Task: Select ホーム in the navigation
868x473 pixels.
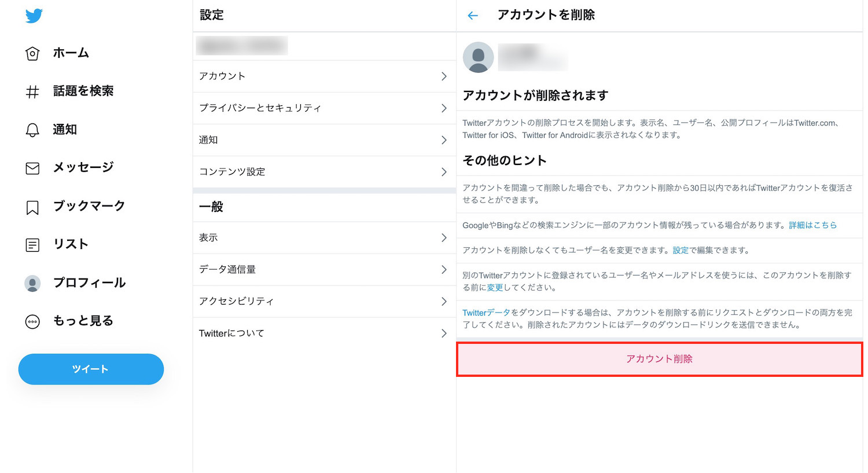Action: (x=71, y=53)
